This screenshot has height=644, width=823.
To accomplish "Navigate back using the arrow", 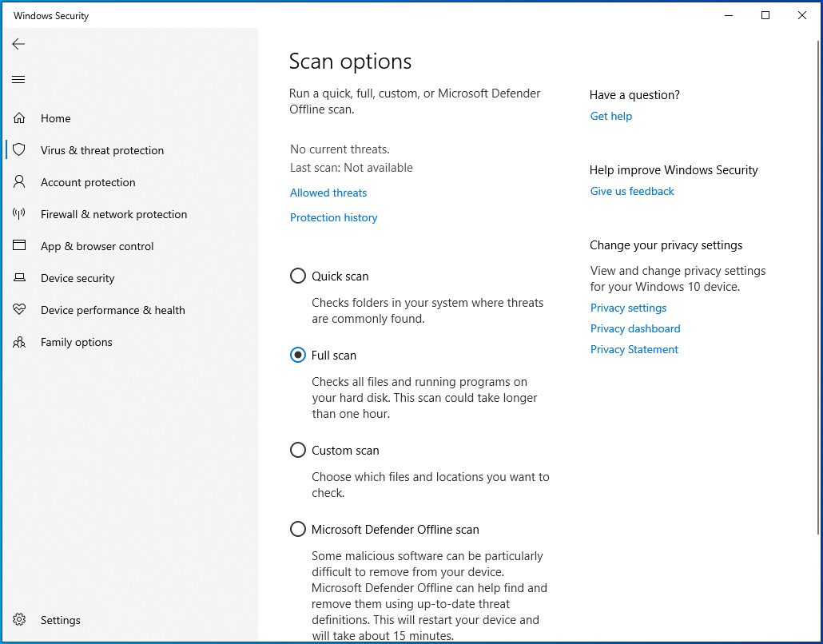I will pos(18,44).
